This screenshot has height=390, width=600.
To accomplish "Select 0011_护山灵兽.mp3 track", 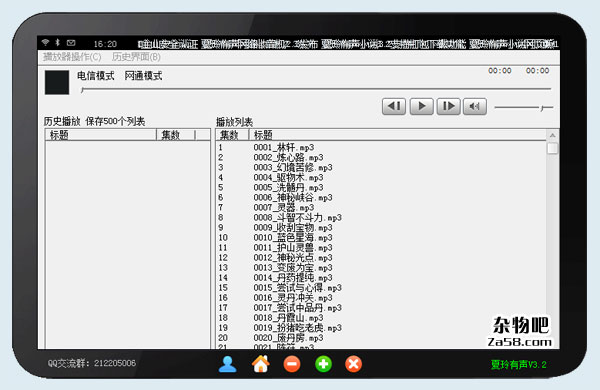I will [x=293, y=248].
